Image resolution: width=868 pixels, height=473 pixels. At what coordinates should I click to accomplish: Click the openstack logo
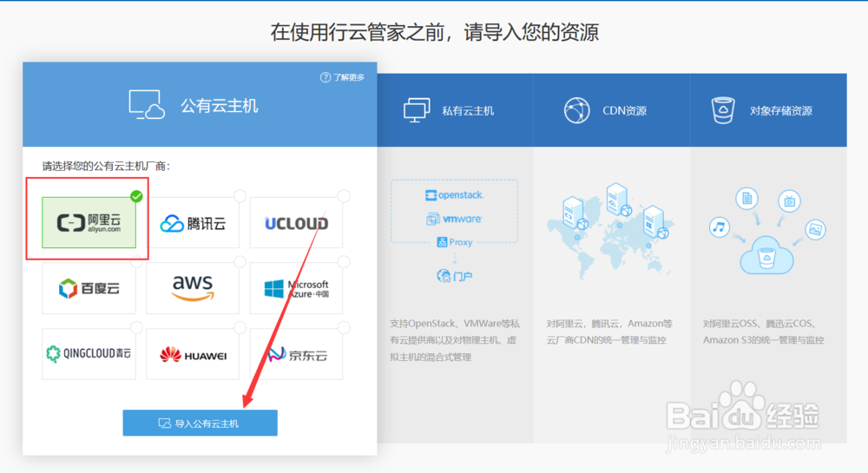tap(454, 194)
